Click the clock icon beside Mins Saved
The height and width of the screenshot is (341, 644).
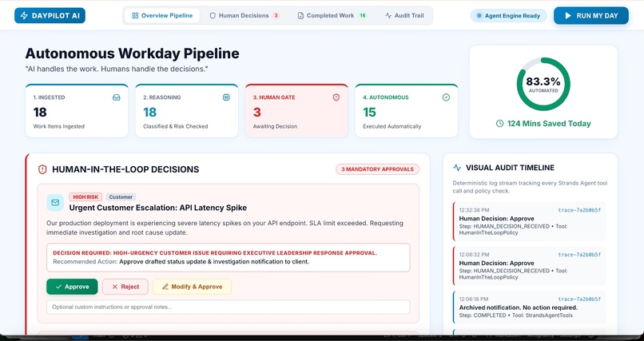click(499, 124)
